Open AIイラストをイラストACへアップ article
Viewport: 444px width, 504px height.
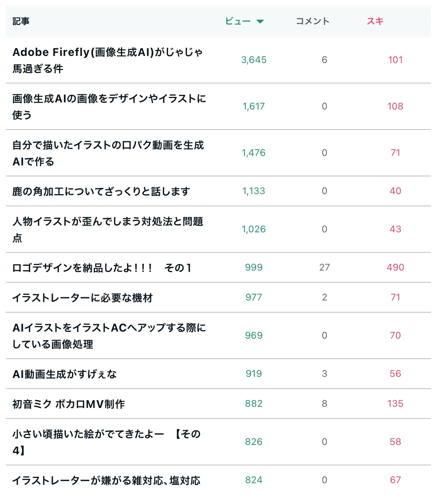point(109,336)
